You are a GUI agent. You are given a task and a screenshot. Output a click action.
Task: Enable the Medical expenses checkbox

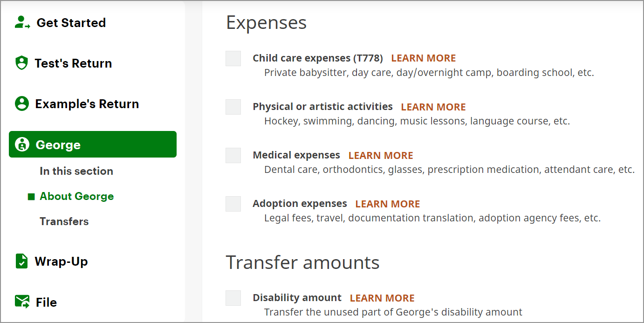233,156
